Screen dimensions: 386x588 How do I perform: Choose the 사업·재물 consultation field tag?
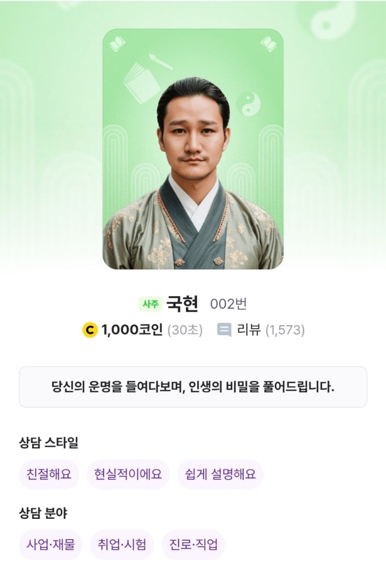[x=50, y=544]
